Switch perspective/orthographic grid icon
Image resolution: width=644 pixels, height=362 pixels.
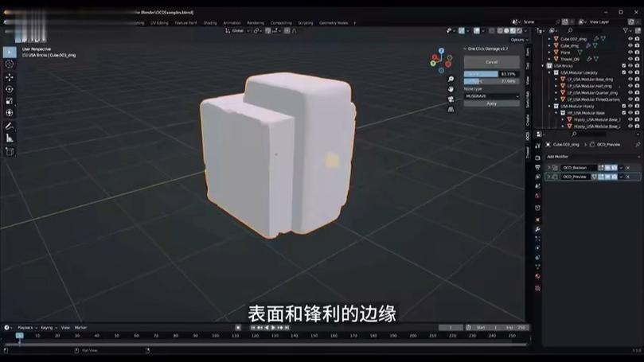[451, 110]
